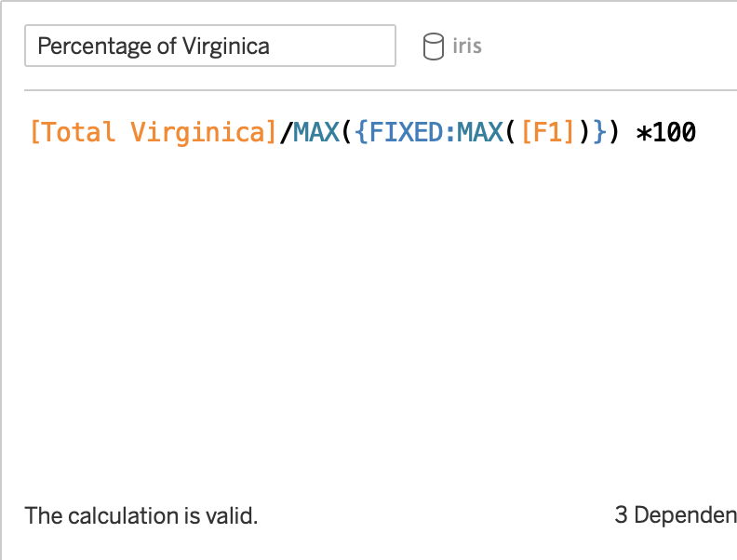This screenshot has height=560, width=737.
Task: Select the iris data source label
Action: (x=467, y=46)
